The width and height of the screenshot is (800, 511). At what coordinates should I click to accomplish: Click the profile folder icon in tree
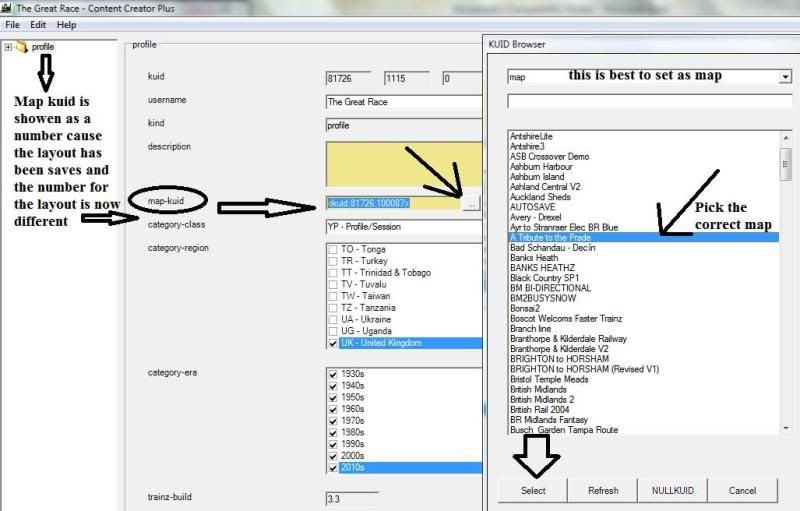click(x=22, y=47)
